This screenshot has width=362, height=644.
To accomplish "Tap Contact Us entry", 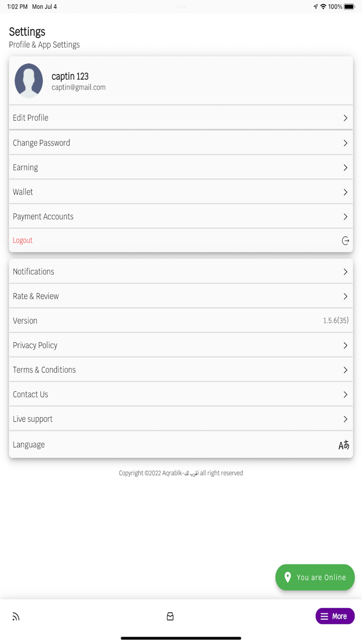I will [x=181, y=394].
